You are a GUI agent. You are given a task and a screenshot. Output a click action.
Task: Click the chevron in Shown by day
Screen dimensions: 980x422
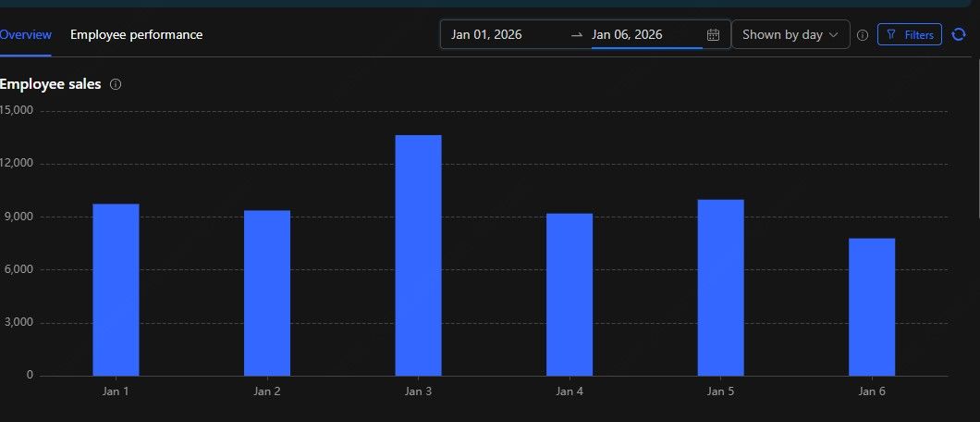(835, 35)
